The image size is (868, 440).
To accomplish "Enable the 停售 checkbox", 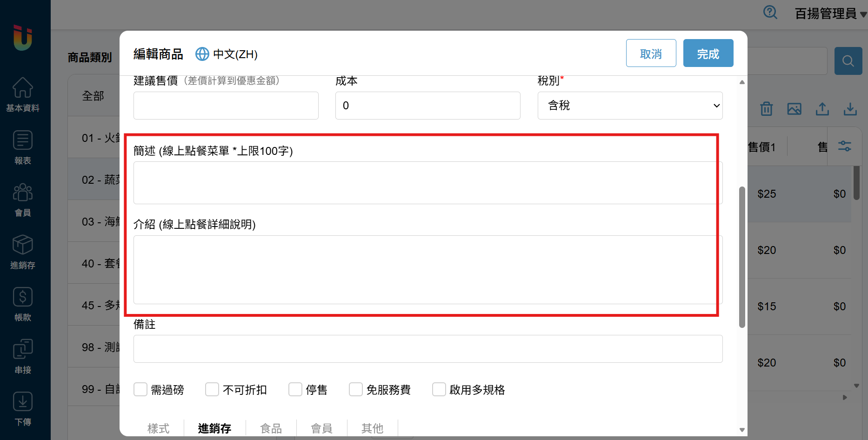I will pos(295,389).
